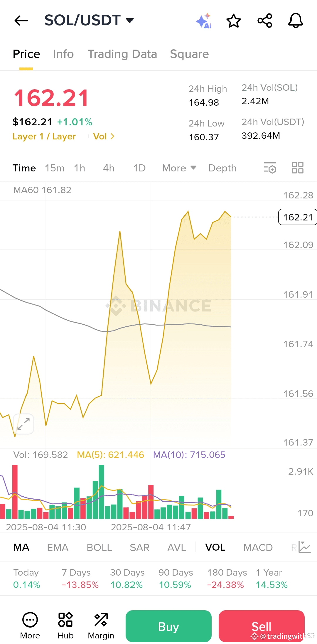Enable the BOLL indicator
Viewport: 317px width, 644px height.
click(x=99, y=547)
